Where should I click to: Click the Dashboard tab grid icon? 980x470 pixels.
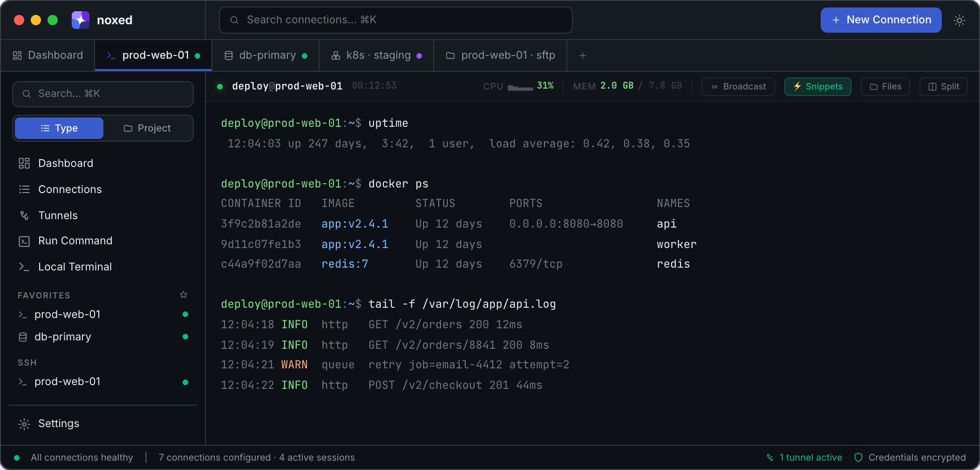[17, 55]
